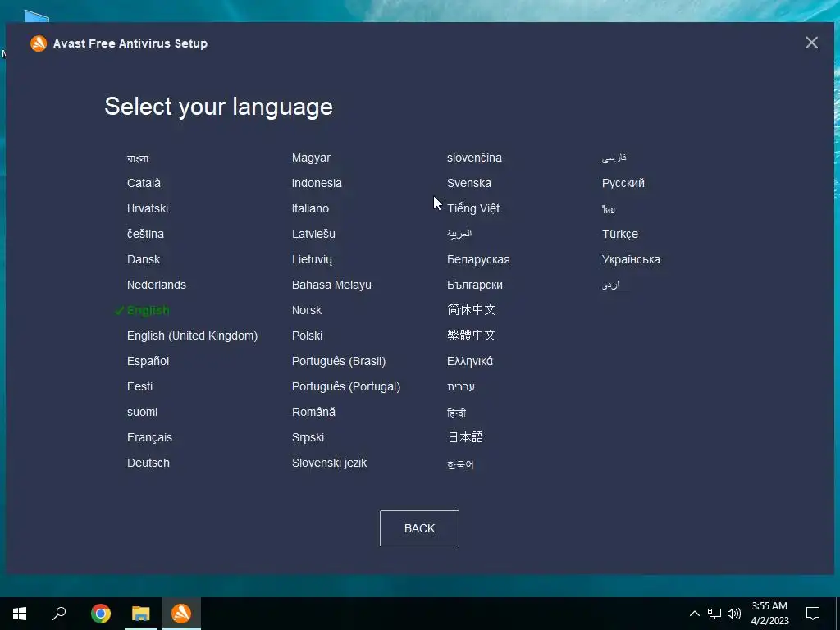Viewport: 840px width, 630px height.
Task: Select Bahasa Melayu language
Action: 331,285
